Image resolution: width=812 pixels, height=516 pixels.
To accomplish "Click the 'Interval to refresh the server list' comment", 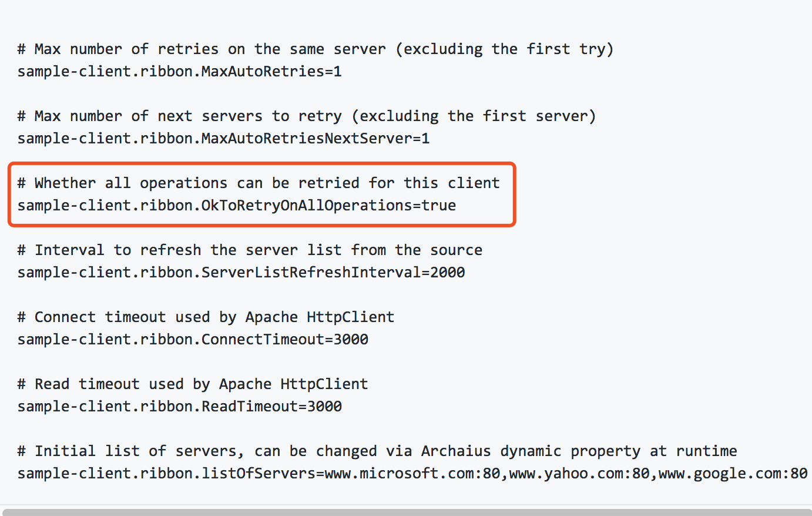I will [x=250, y=250].
